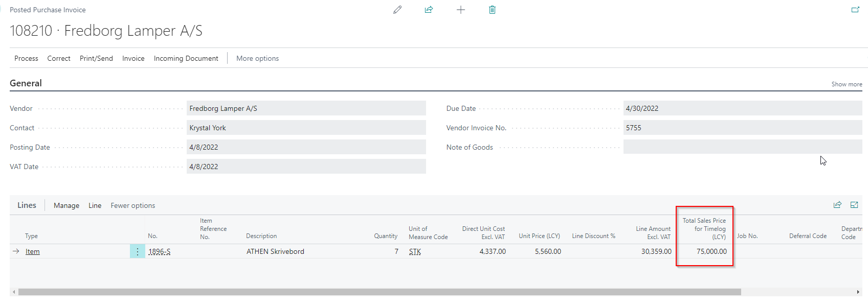The width and height of the screenshot is (868, 307).
Task: Click the Unit Price (LCY) column header
Action: point(539,236)
